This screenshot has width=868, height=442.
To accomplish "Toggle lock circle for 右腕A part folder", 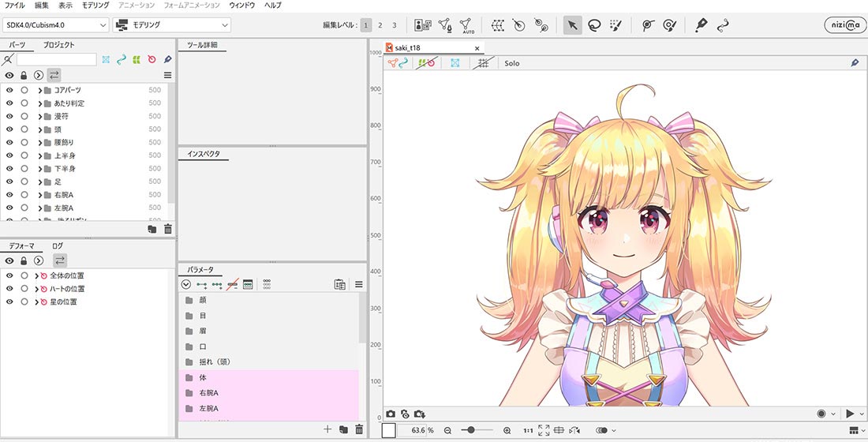I will 24,195.
